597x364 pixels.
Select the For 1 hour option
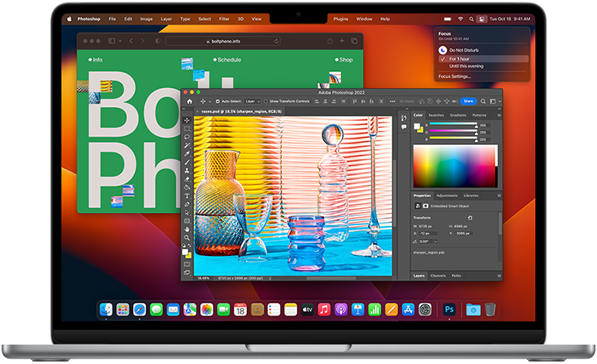click(483, 59)
